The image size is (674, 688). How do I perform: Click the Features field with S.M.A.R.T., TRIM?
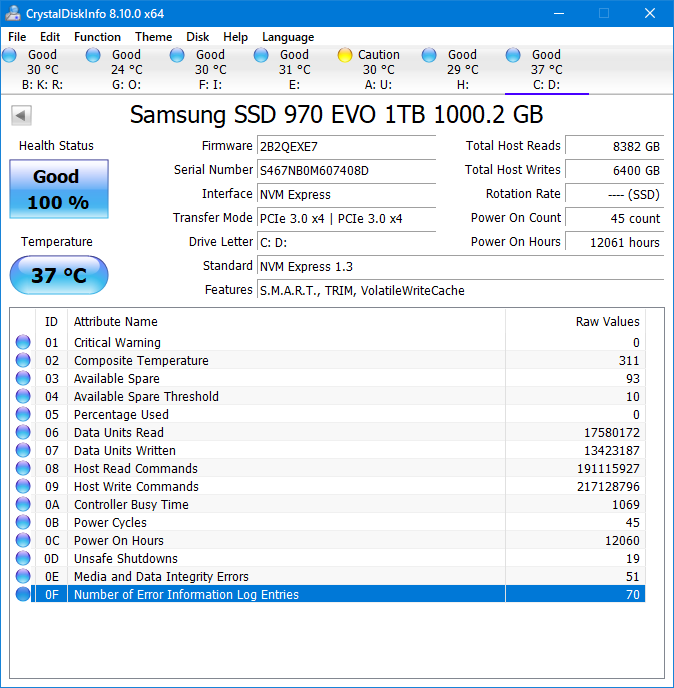460,290
